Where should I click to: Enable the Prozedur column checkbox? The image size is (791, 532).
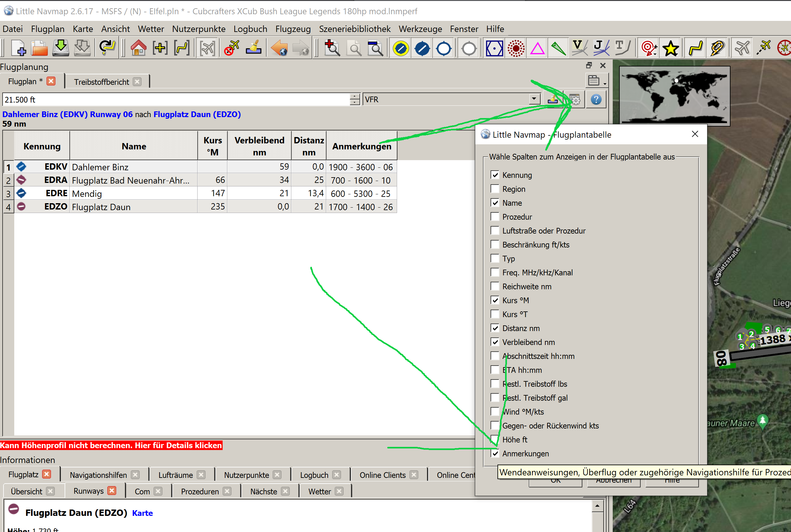coord(495,217)
